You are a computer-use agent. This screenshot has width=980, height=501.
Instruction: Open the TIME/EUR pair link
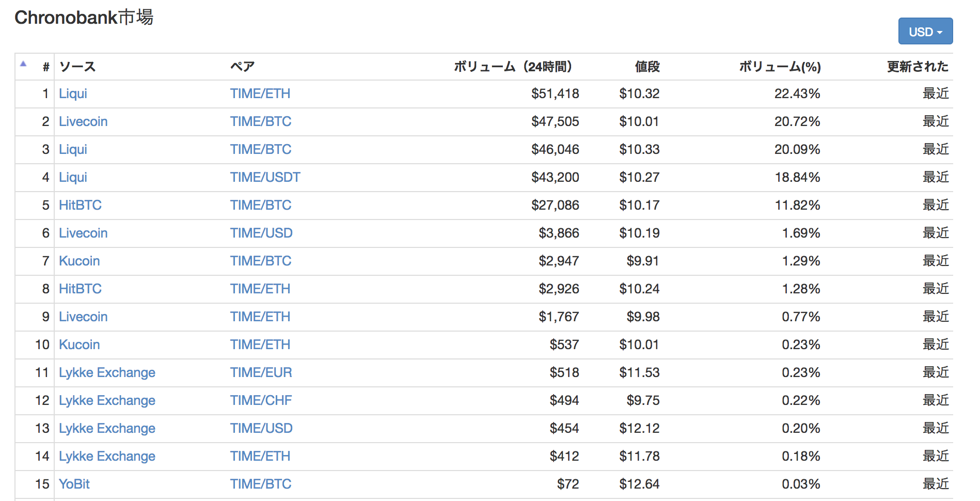261,372
